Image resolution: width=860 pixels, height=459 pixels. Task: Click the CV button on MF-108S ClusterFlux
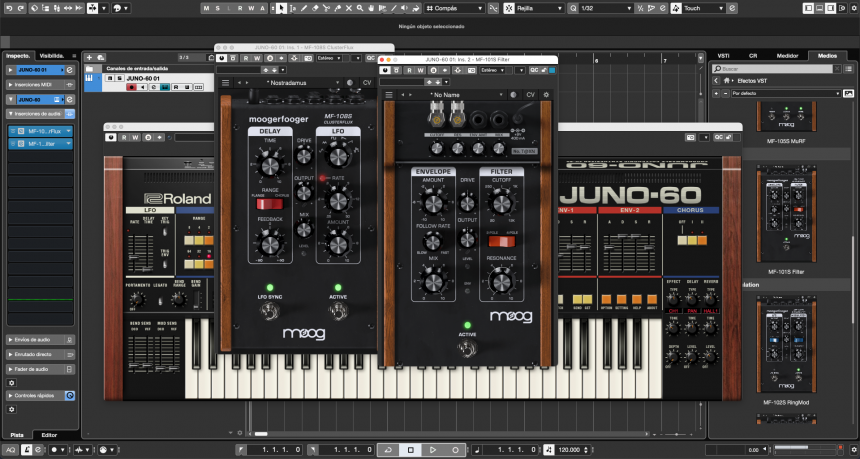367,83
